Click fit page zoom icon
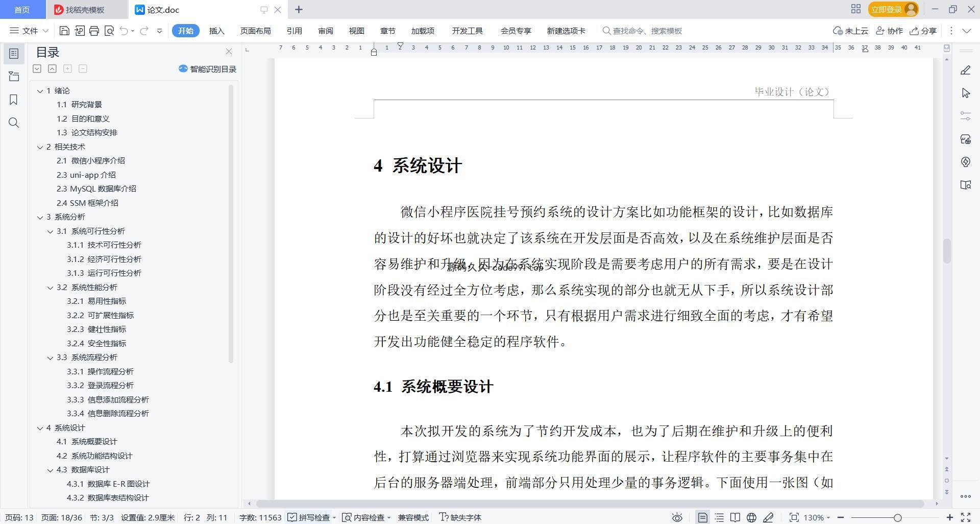The height and width of the screenshot is (524, 980). click(794, 517)
